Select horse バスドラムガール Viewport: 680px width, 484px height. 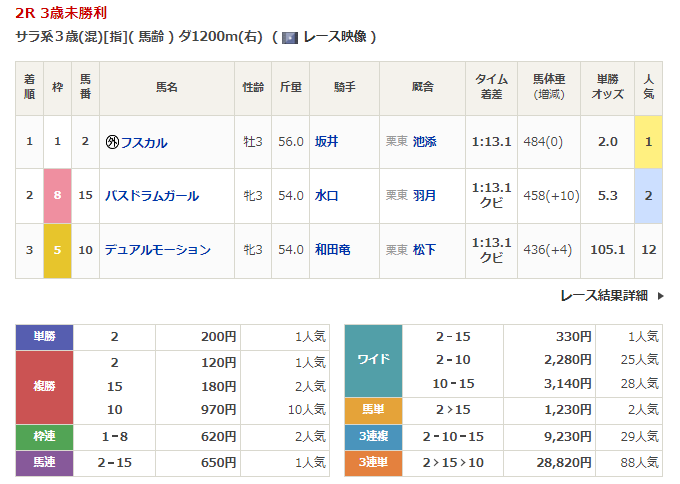[x=152, y=196]
